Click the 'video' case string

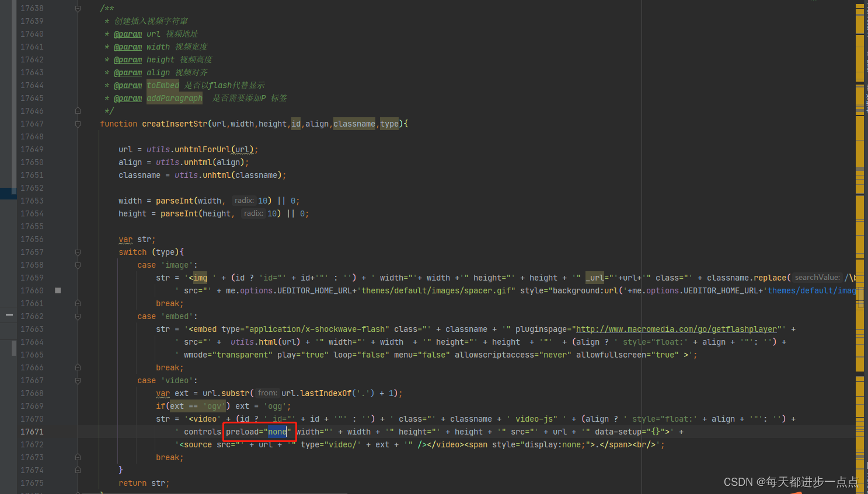(177, 380)
